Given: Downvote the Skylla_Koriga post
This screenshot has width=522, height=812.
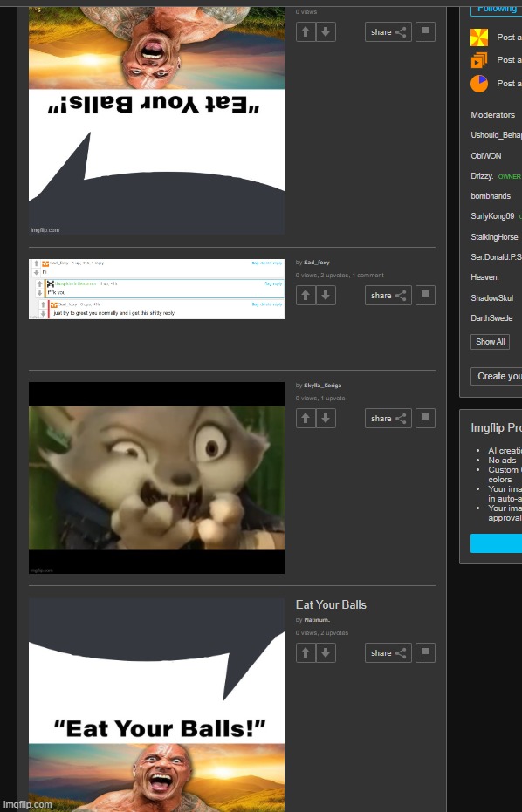Looking at the screenshot, I should 326,419.
